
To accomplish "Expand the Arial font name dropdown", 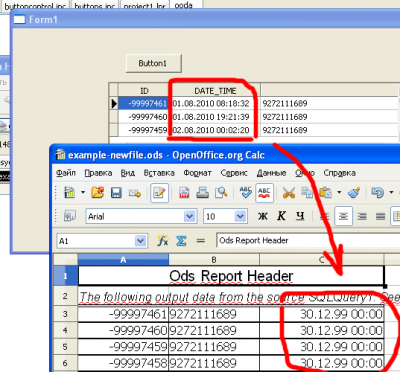I will point(189,216).
